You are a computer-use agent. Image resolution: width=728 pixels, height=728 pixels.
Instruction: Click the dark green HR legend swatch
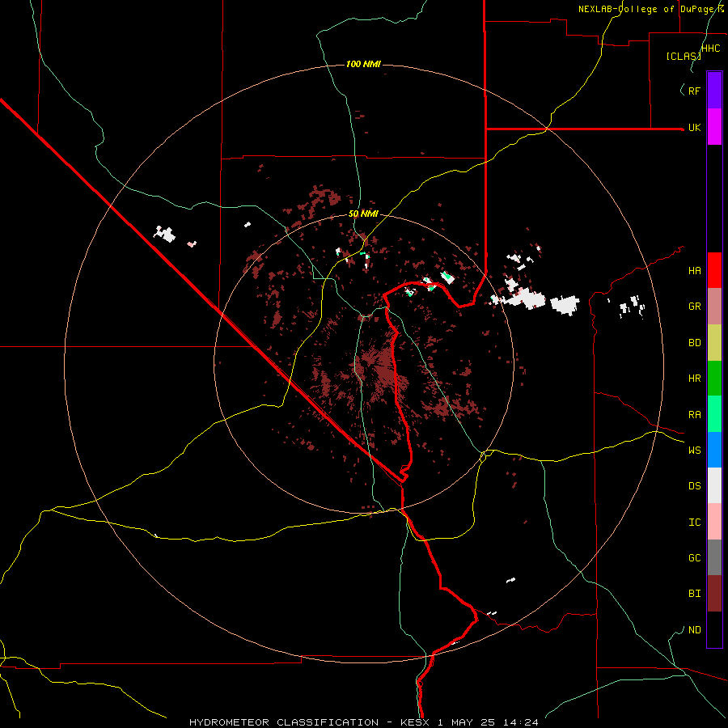[x=714, y=379]
